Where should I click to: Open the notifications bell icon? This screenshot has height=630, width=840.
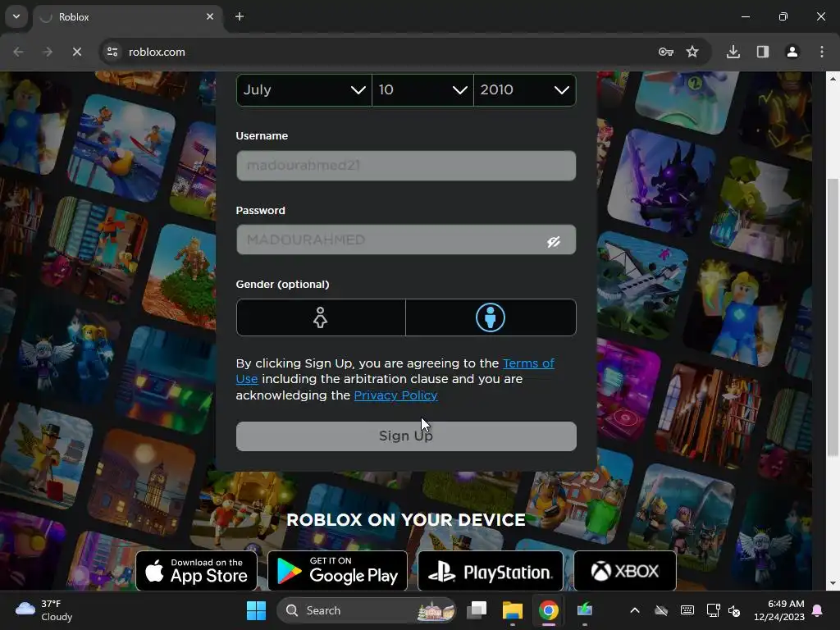tap(818, 610)
